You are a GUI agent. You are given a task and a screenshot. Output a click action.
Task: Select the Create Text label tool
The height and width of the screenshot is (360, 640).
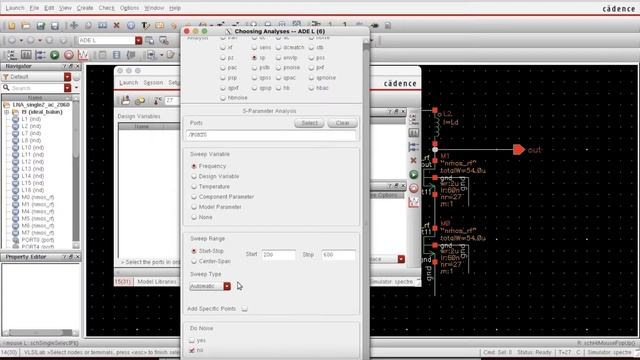click(x=145, y=25)
